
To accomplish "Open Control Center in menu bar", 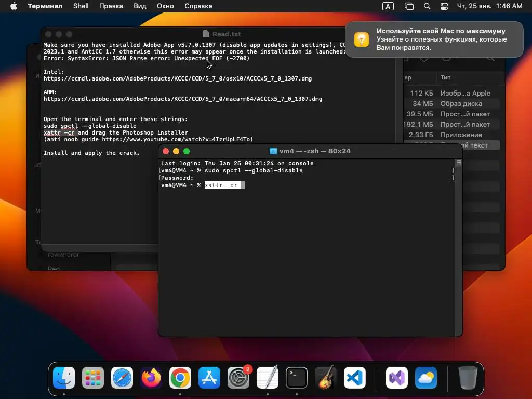I will pyautogui.click(x=444, y=6).
